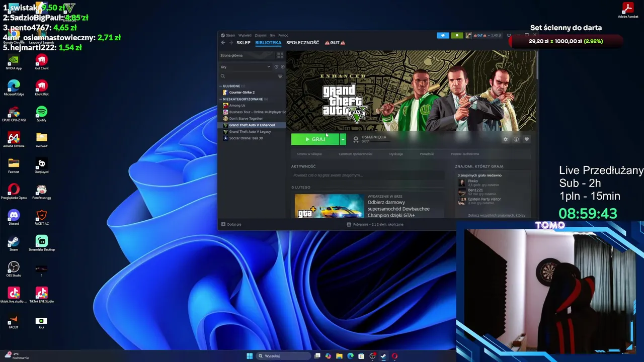Screen dimensions: 644x362
Task: Open Streamlabs Desktop desktop icon
Action: pos(42,243)
